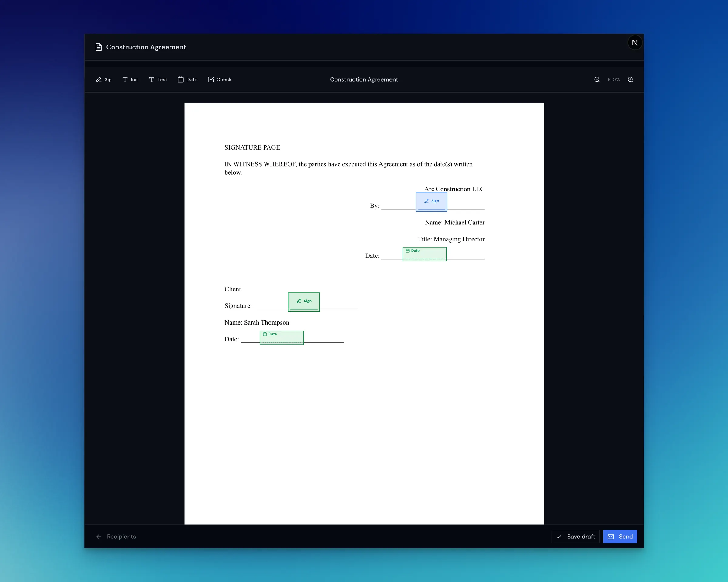This screenshot has width=728, height=582.
Task: Click the document icon beside Construction Agreement
Action: coord(98,47)
